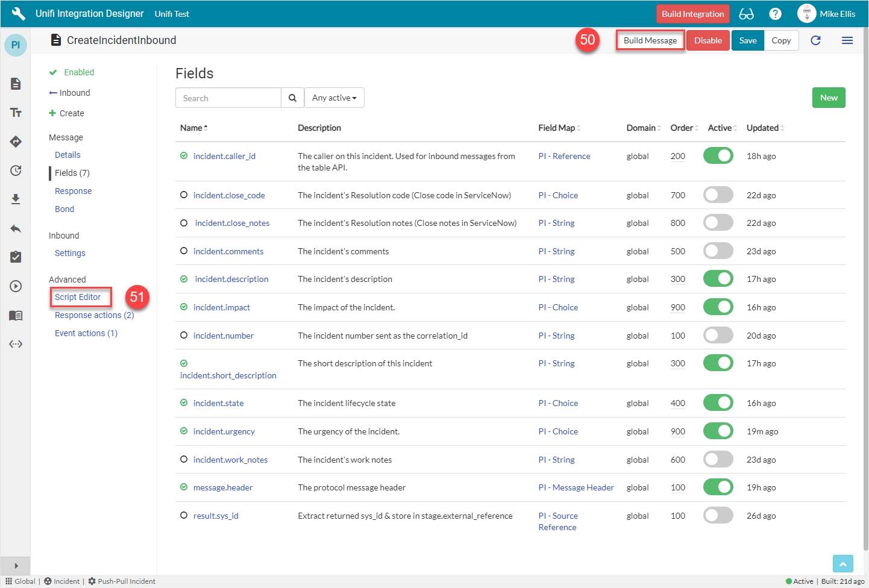Click the Build Message button
This screenshot has width=869, height=588.
tap(650, 40)
